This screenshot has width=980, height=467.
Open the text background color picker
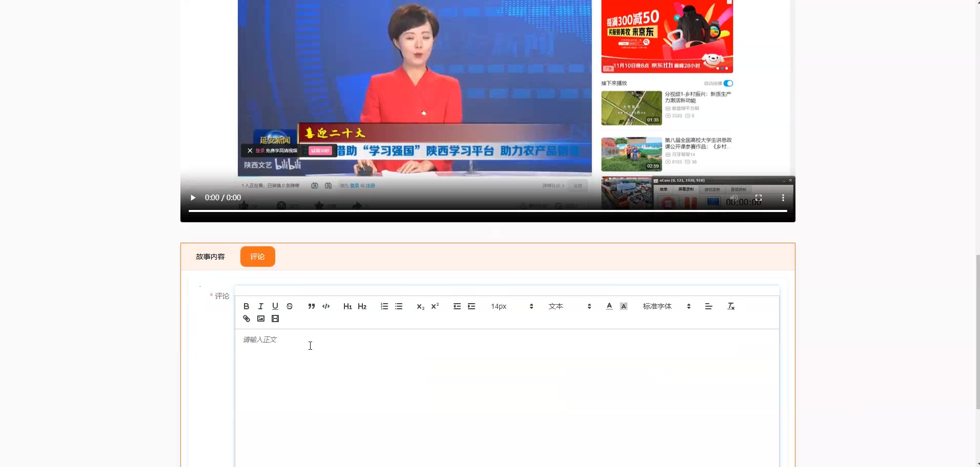(624, 306)
